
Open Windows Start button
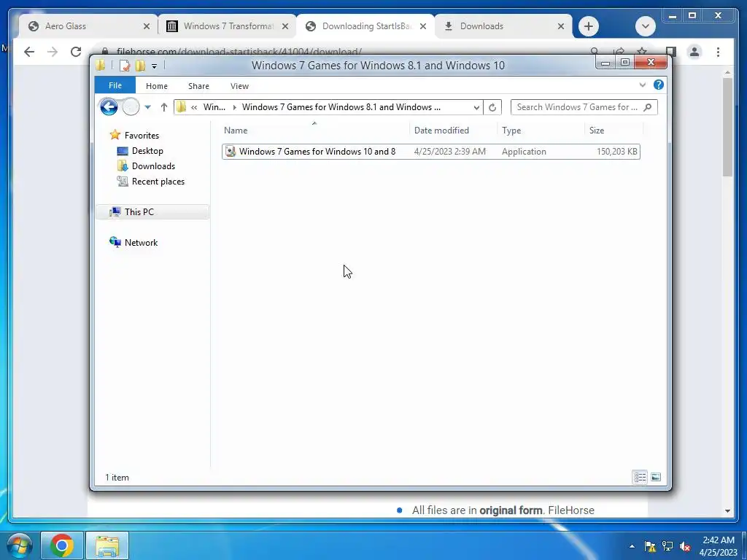[x=19, y=545]
